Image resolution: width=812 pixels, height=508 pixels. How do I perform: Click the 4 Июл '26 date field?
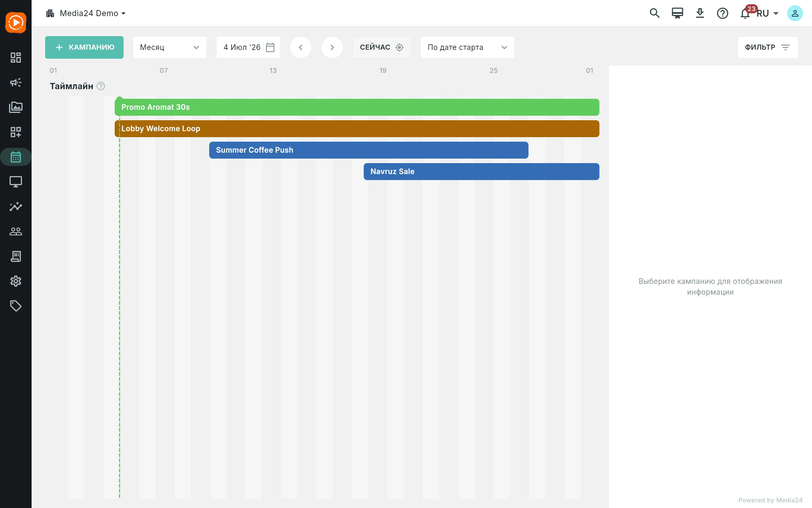tap(248, 47)
